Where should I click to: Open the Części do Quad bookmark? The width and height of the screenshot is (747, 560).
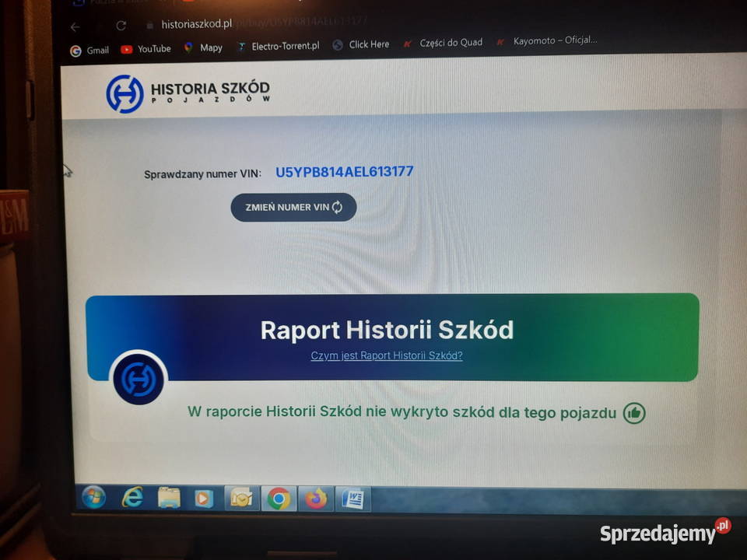pyautogui.click(x=443, y=43)
